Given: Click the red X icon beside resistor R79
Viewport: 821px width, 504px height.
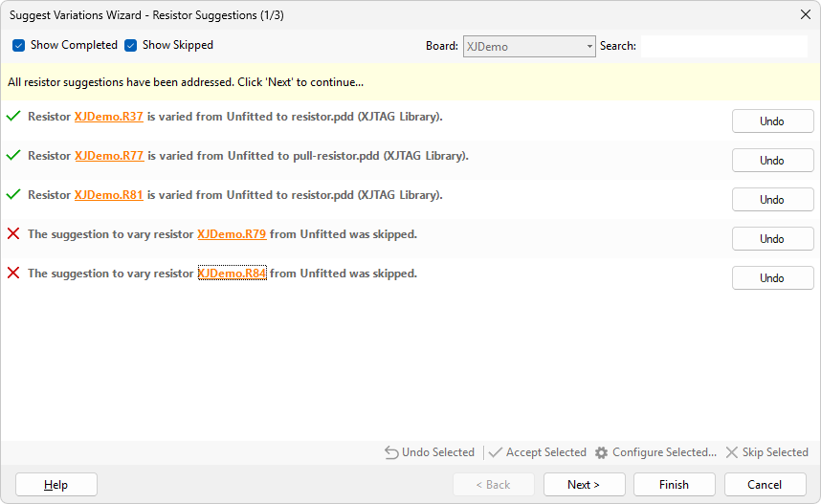Looking at the screenshot, I should (x=13, y=234).
